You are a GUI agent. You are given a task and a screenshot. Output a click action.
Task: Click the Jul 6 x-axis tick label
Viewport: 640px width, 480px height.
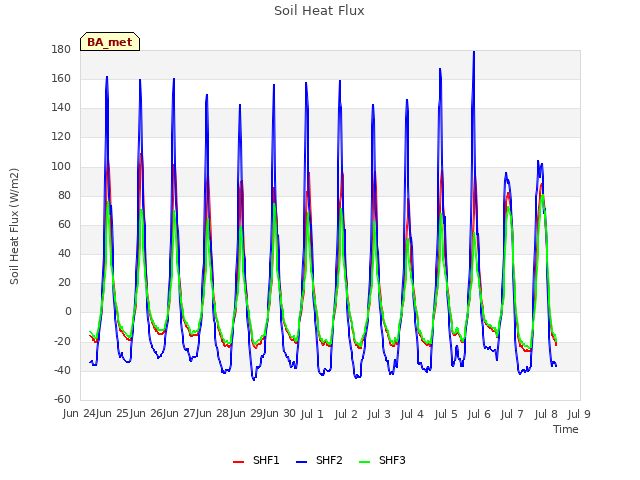pos(479,414)
